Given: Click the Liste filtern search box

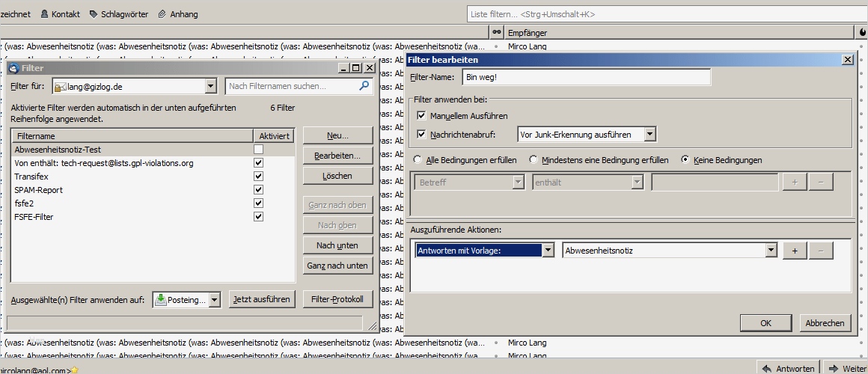Looking at the screenshot, I should coord(667,14).
